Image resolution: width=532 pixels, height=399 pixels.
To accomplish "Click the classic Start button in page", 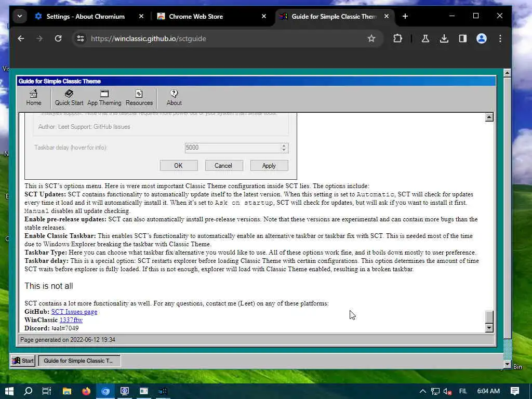I will (23, 361).
